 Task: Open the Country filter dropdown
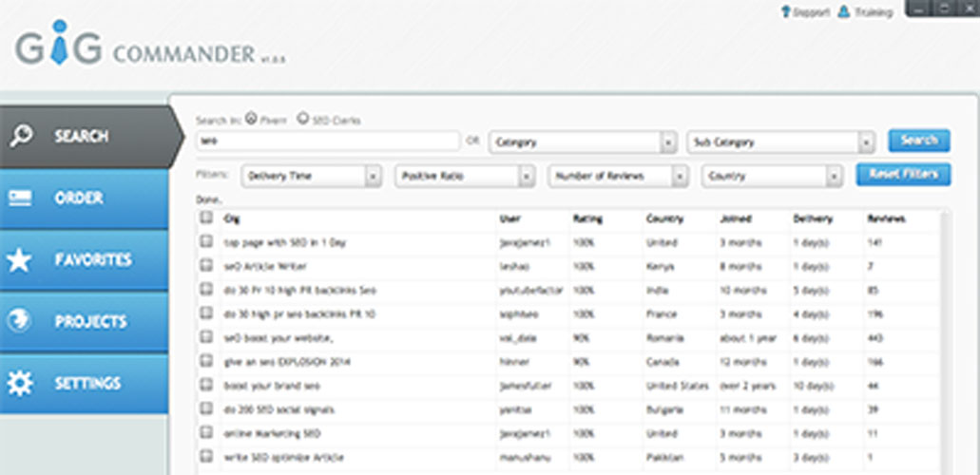point(772,177)
